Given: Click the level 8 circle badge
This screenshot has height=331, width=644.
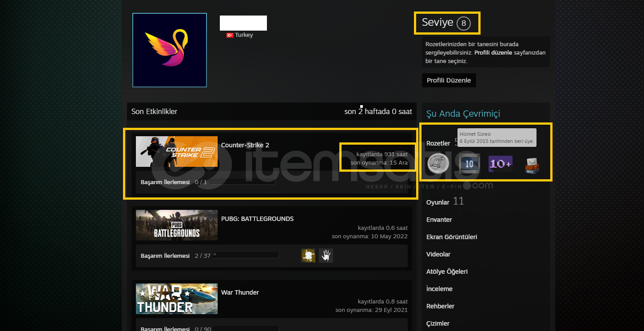Looking at the screenshot, I should click(x=463, y=23).
